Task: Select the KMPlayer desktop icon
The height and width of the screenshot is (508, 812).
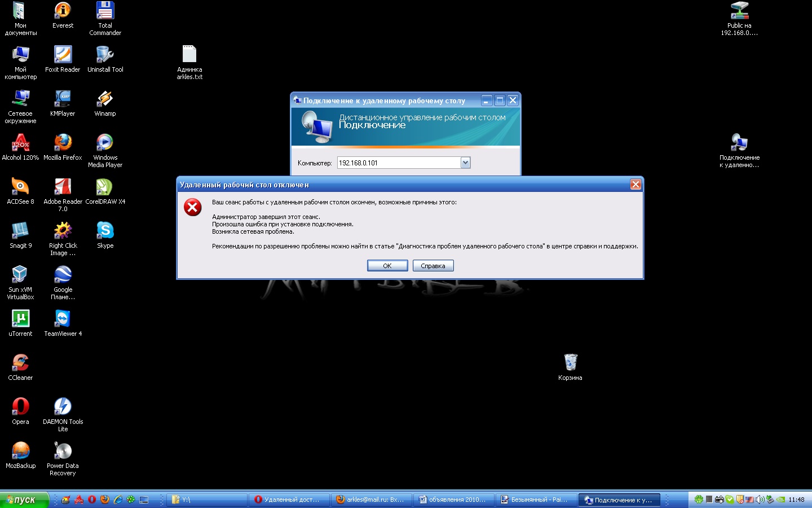Action: (63, 103)
